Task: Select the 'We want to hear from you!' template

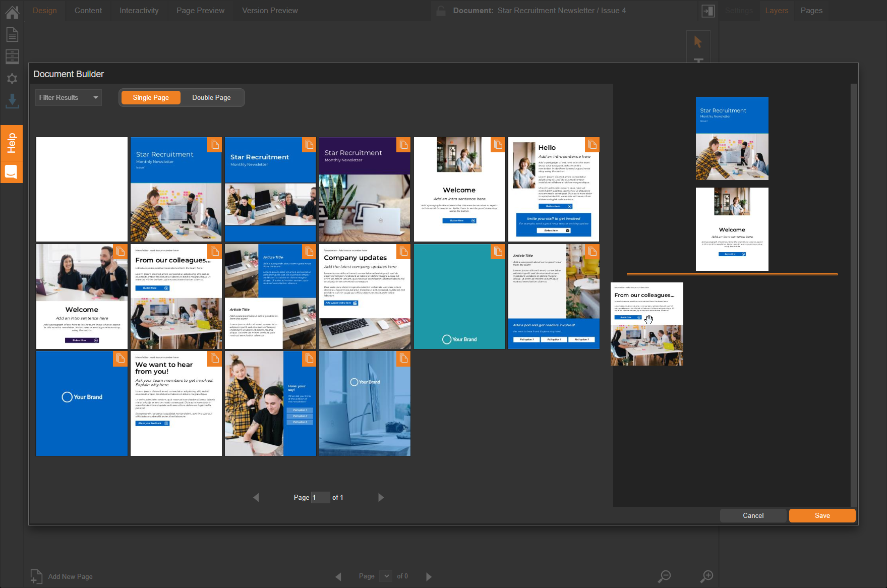Action: coord(176,403)
